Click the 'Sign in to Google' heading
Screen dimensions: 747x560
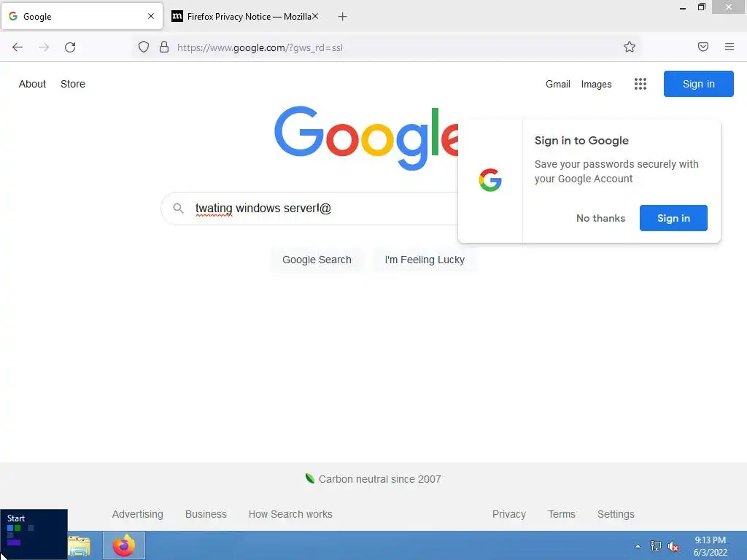[x=581, y=141]
